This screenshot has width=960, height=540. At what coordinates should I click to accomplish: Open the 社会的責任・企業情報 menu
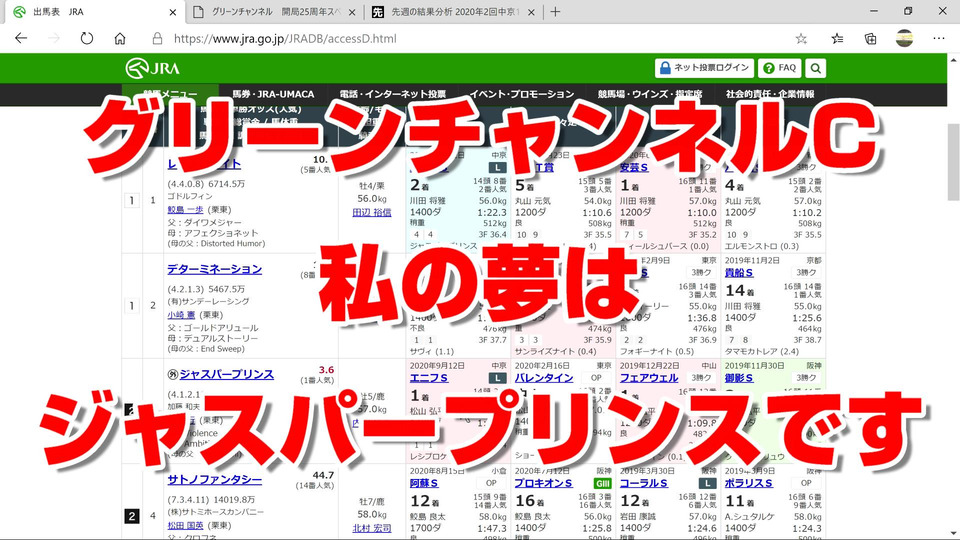[x=770, y=94]
